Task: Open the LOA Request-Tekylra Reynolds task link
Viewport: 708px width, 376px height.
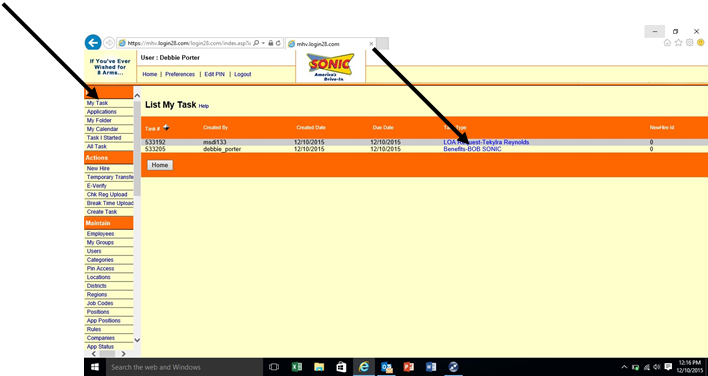Action: (486, 142)
